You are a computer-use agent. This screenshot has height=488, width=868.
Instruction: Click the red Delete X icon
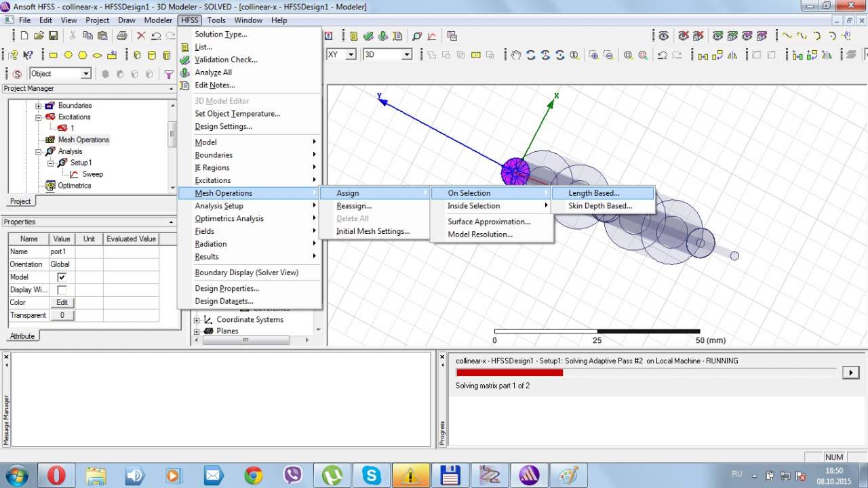(x=141, y=36)
